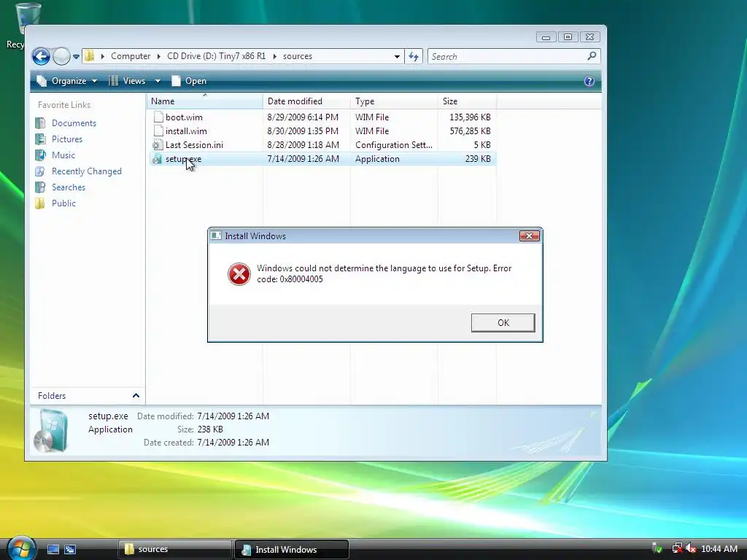
Task: Select the install.wim file icon
Action: click(158, 131)
